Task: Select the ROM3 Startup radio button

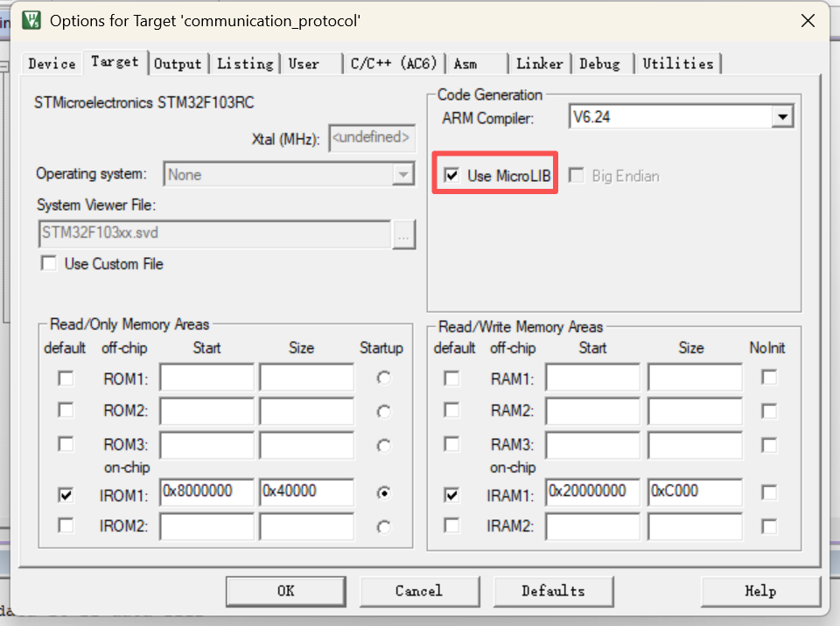Action: click(383, 446)
